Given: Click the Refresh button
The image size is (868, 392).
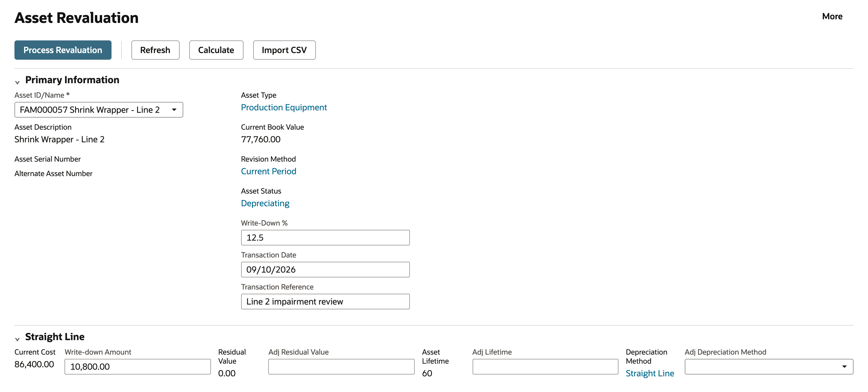Looking at the screenshot, I should pyautogui.click(x=155, y=50).
